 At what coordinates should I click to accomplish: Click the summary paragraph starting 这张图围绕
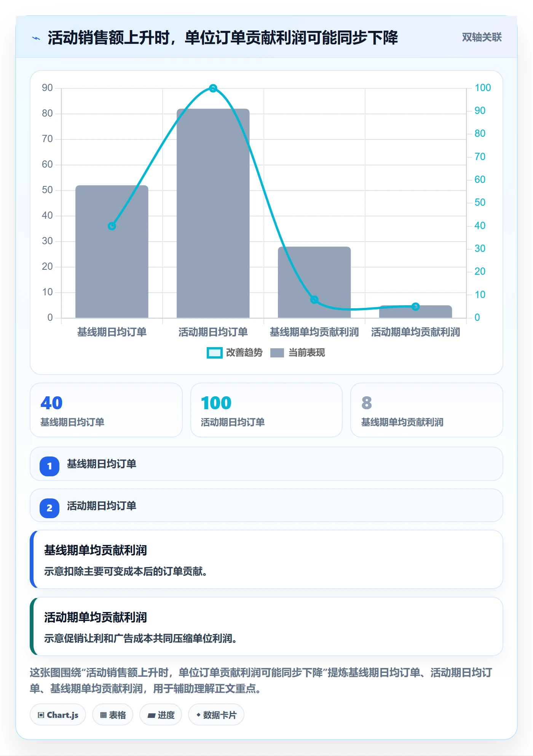point(261,681)
